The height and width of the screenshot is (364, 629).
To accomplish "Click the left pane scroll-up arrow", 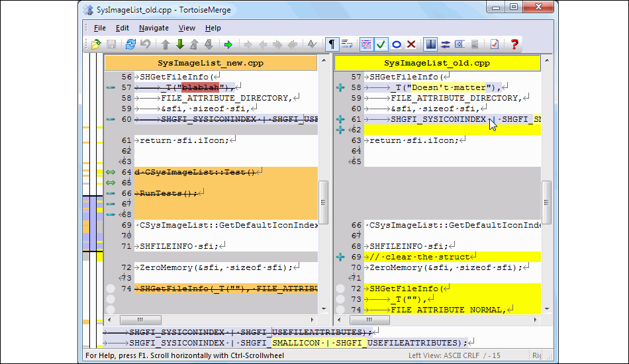I will coord(323,60).
